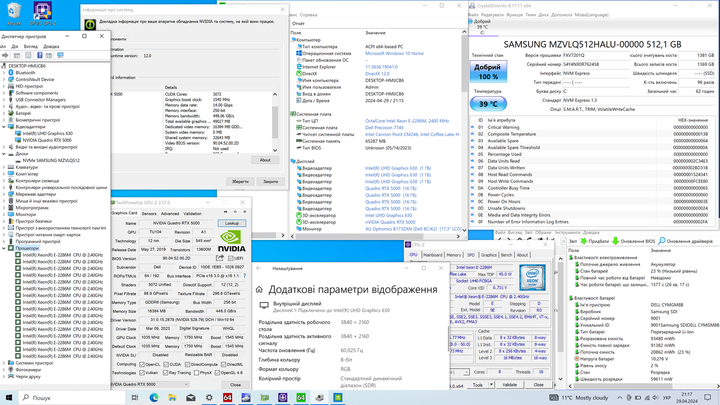720x405 pixels.
Task: Click the Close button in GPU-Z
Action: [x=235, y=385]
